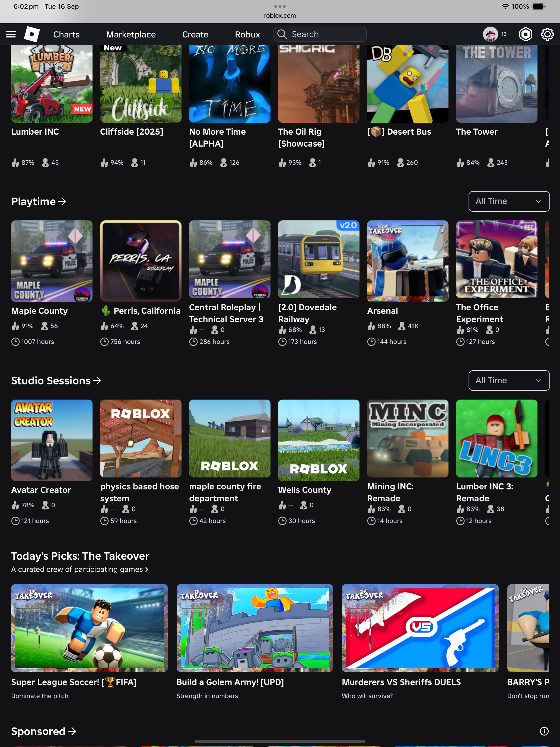Go to Roblox home via logo

[x=32, y=34]
